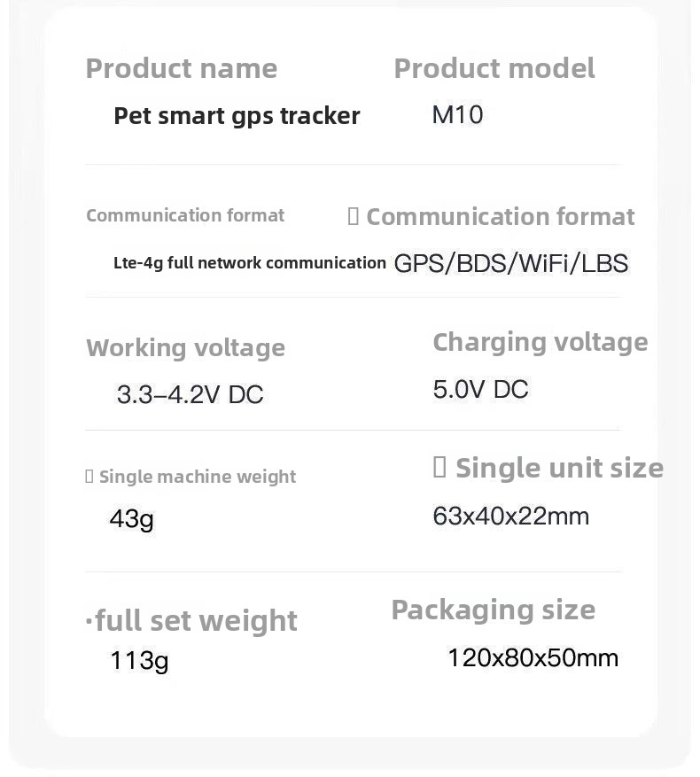This screenshot has height=777, width=700.
Task: Select the M10 model value
Action: pos(457,115)
